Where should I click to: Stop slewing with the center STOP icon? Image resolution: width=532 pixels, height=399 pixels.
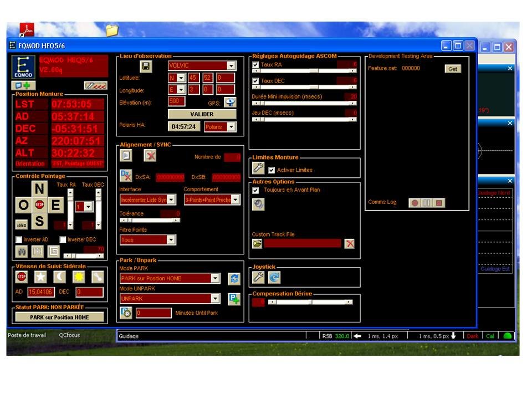40,204
